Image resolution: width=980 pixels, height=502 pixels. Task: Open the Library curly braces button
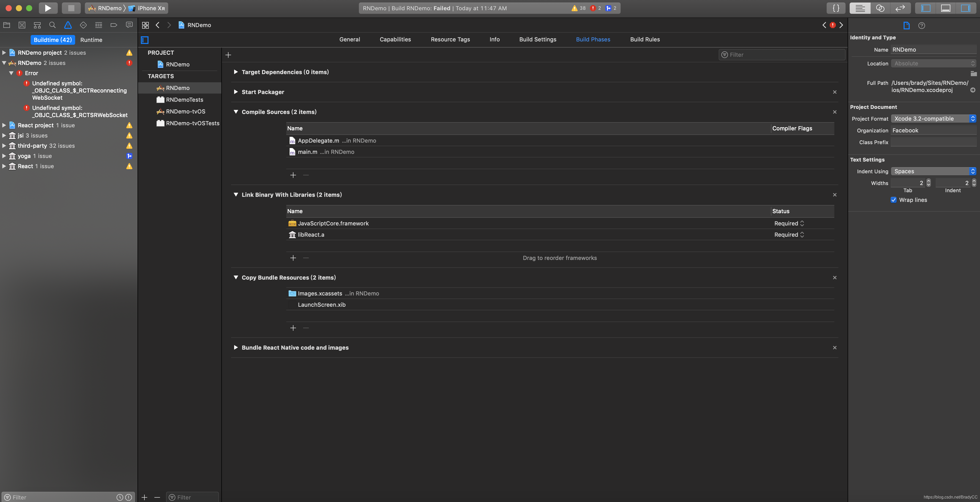[836, 8]
